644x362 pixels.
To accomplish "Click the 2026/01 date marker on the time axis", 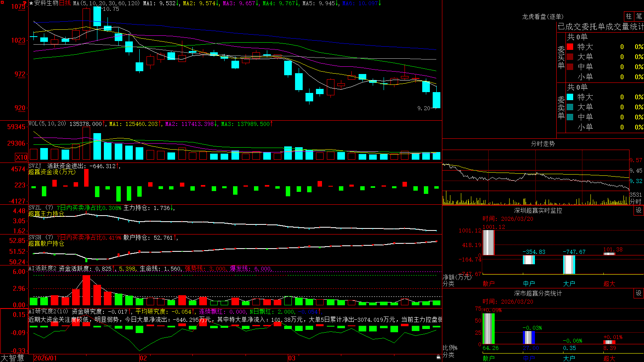I will coord(45,358).
